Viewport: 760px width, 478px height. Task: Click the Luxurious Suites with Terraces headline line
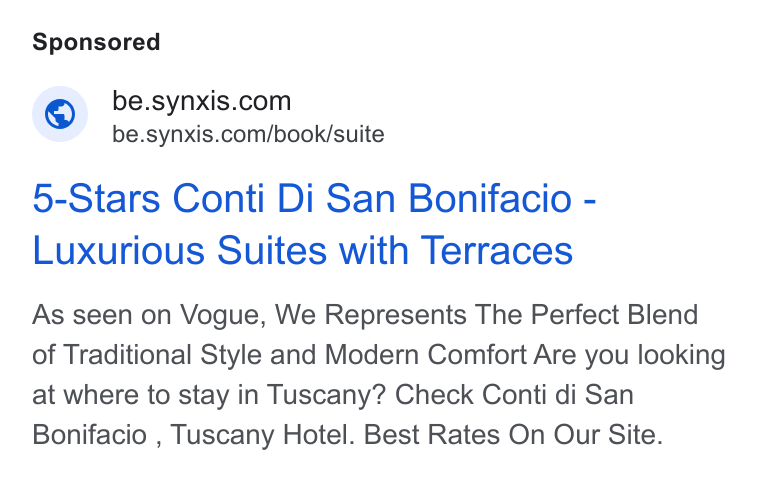[302, 251]
